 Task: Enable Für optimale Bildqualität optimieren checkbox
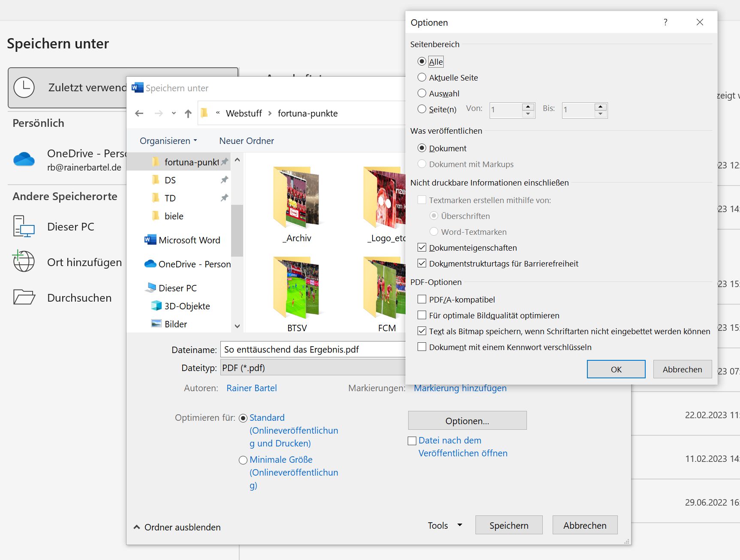pos(422,315)
